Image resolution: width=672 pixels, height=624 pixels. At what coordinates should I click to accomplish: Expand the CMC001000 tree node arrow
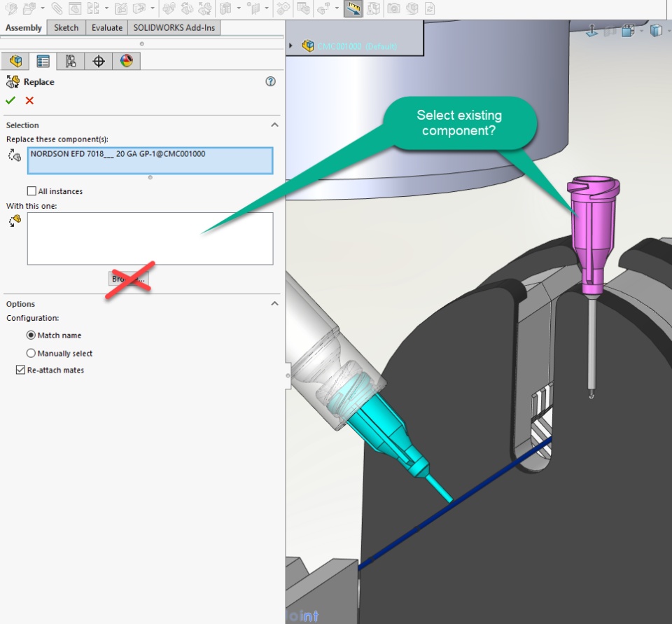point(291,46)
